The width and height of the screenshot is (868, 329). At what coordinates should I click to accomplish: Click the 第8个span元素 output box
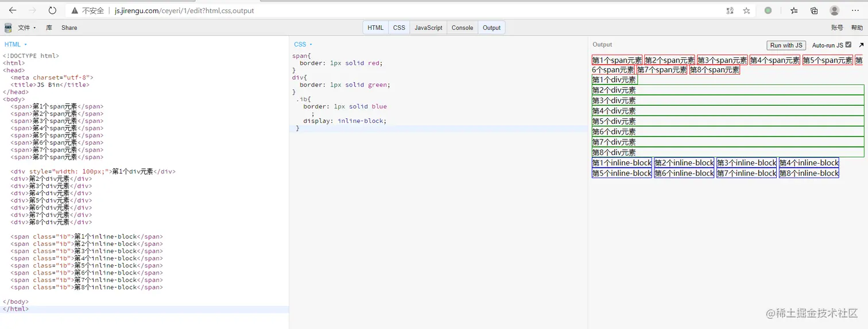[x=715, y=70]
